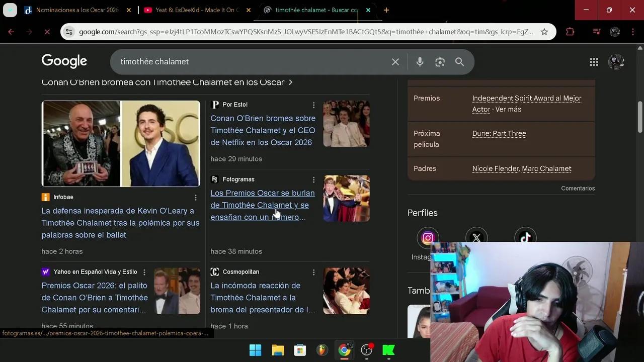Open a new browser tab
Image resolution: width=644 pixels, height=362 pixels.
[x=386, y=10]
